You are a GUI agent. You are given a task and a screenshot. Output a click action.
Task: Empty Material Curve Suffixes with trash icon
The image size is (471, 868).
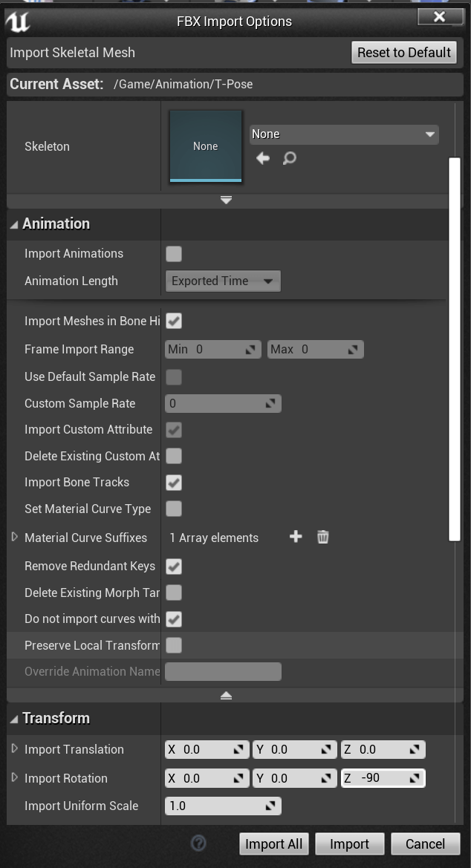[323, 536]
